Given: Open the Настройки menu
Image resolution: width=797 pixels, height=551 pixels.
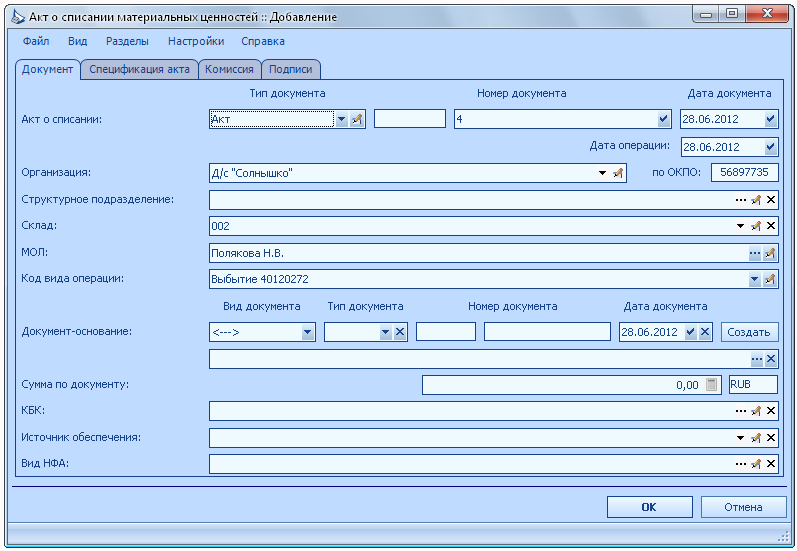Looking at the screenshot, I should [196, 41].
